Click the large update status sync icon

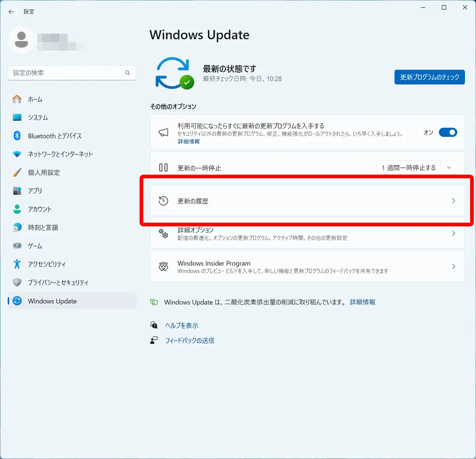174,73
